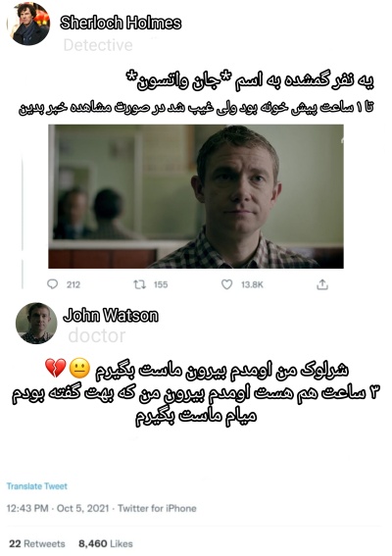Click the 212 reply count

[x=73, y=284]
